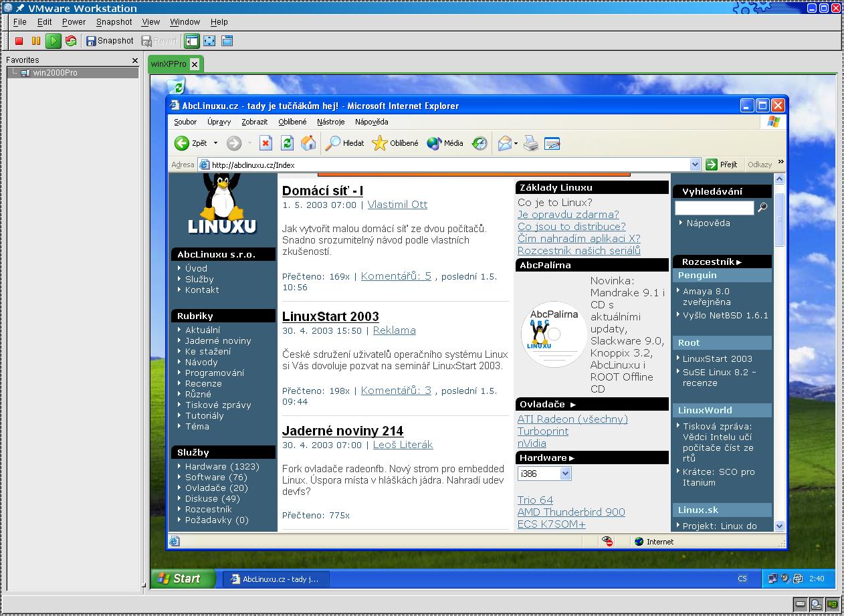Click the Home page icon
Screen dimensions: 844x616
click(x=308, y=143)
